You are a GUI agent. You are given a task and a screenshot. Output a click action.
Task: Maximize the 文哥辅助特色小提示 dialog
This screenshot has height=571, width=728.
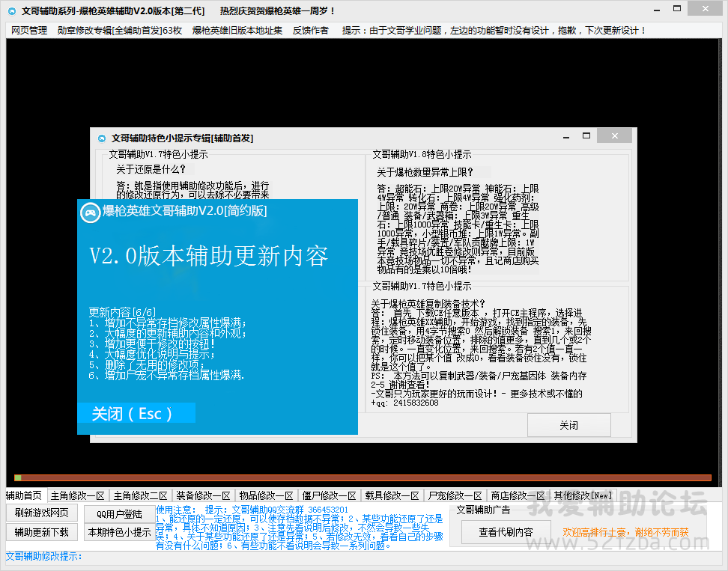pos(586,136)
